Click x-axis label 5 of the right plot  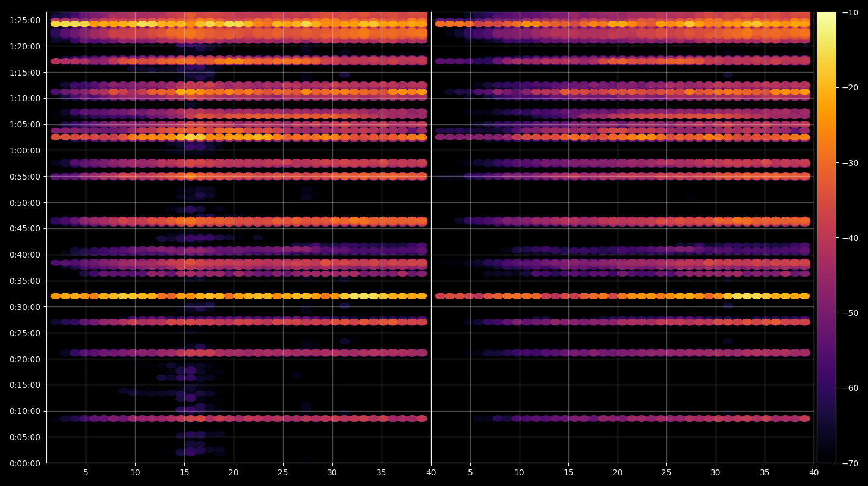pos(470,473)
